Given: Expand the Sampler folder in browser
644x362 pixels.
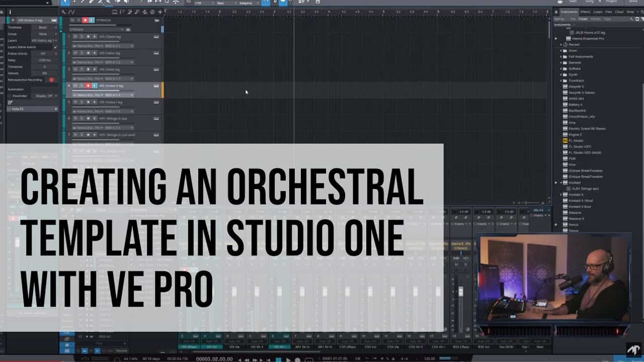Looking at the screenshot, I should pyautogui.click(x=561, y=62).
